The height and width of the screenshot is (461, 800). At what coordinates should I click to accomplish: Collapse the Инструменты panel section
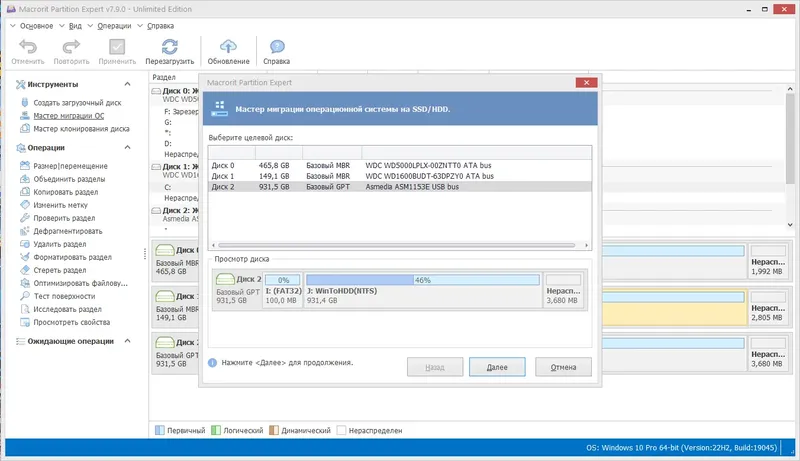coord(127,84)
